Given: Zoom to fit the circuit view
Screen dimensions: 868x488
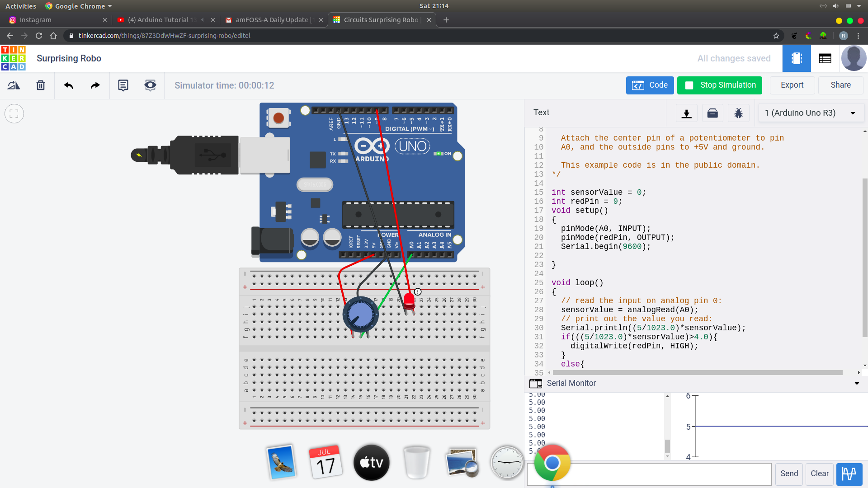Looking at the screenshot, I should (x=14, y=114).
